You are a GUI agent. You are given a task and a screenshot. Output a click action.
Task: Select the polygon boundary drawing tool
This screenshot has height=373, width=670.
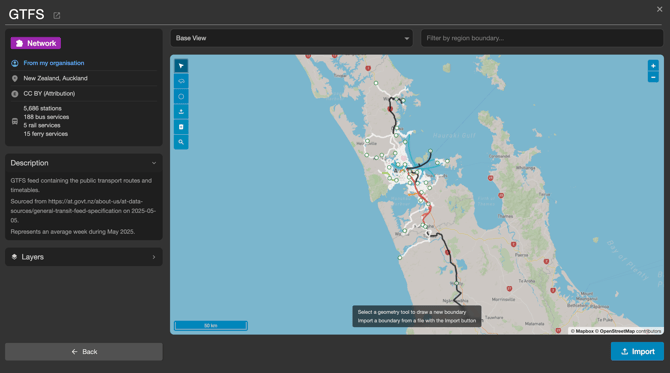pyautogui.click(x=181, y=81)
